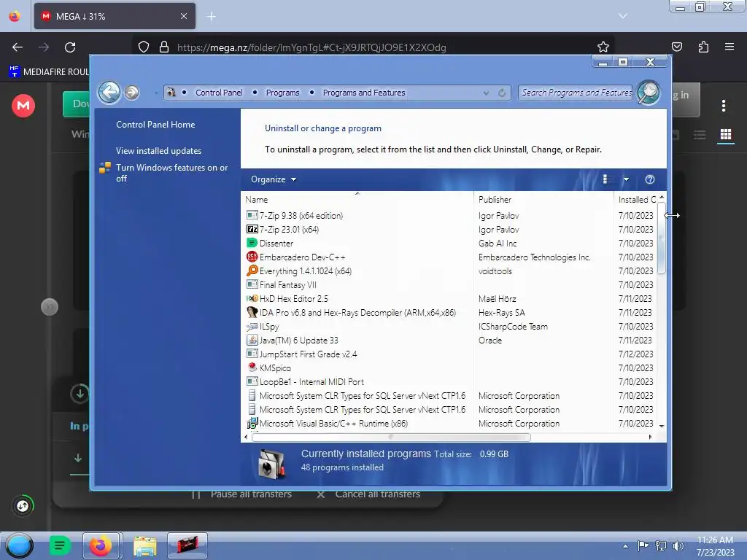The width and height of the screenshot is (747, 560).
Task: Refresh the Control Panel address bar
Action: pos(502,93)
